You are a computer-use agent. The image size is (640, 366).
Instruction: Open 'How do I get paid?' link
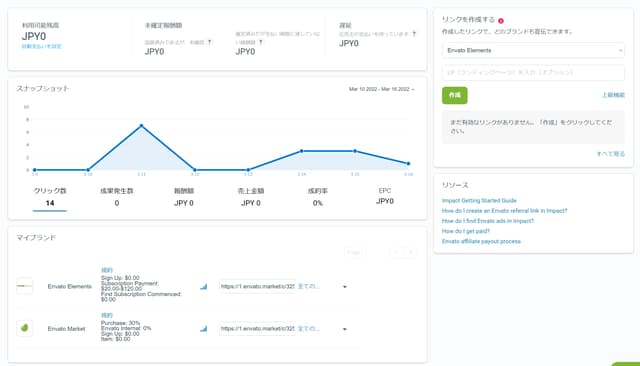pos(466,231)
